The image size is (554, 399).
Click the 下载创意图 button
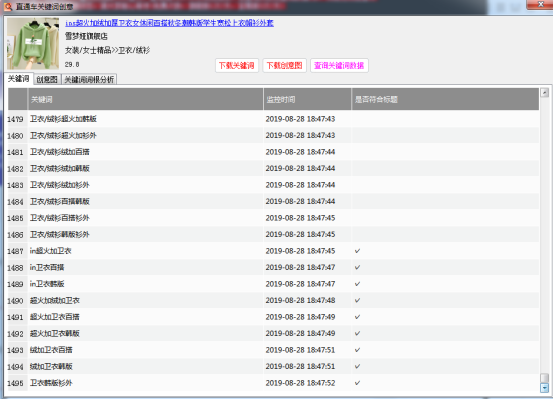(284, 65)
